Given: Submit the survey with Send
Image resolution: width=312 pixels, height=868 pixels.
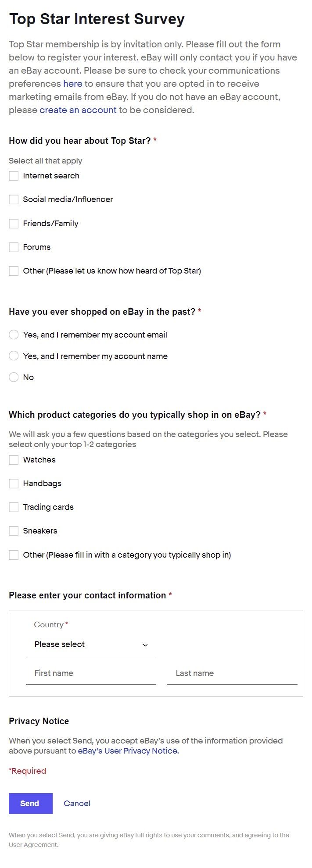Looking at the screenshot, I should click(31, 804).
